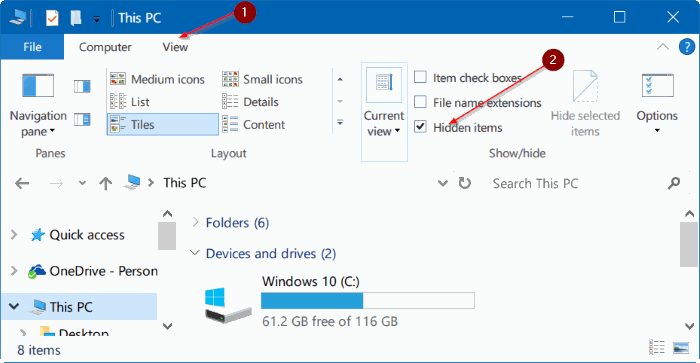Click the Properties icon in quick access toolbar
The image size is (700, 363).
coord(52,18)
